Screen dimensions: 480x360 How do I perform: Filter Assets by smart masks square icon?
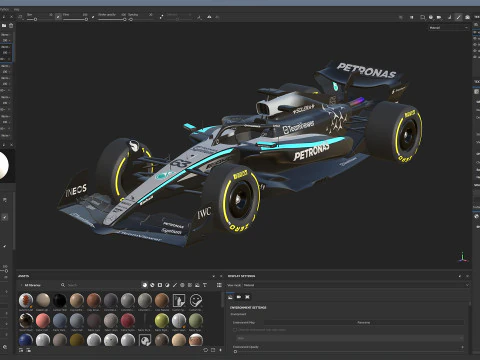click(160, 285)
